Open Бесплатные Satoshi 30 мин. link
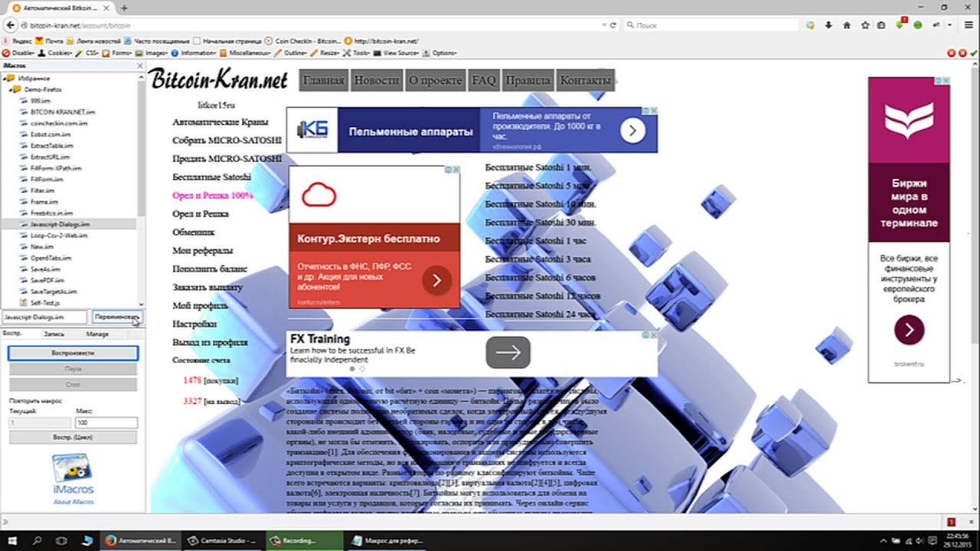 (x=541, y=222)
